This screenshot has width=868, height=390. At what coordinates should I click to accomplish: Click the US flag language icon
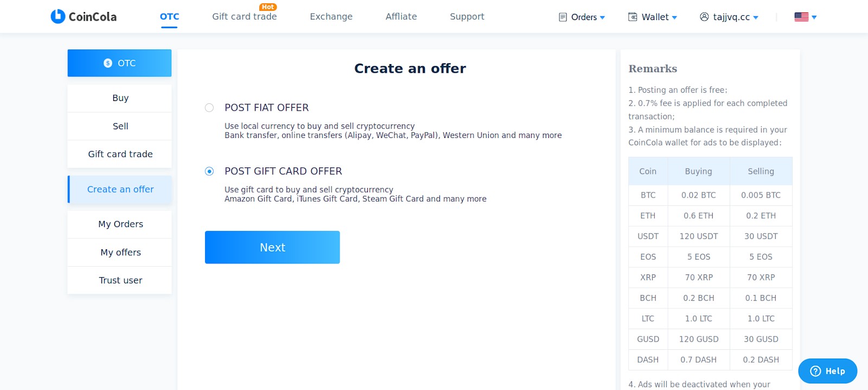point(801,17)
